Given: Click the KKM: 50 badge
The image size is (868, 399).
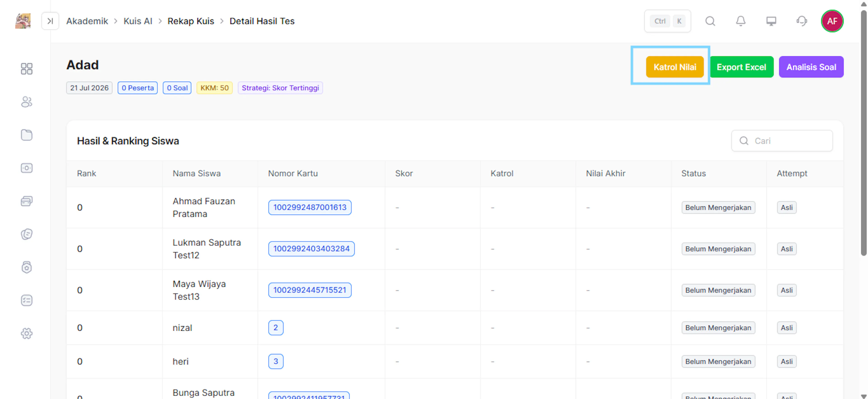Looking at the screenshot, I should 215,88.
